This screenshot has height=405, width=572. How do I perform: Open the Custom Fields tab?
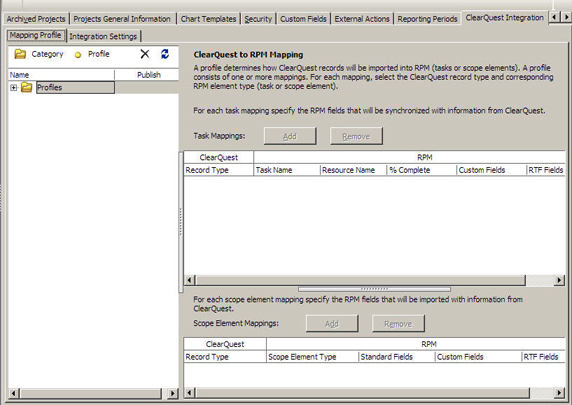pyautogui.click(x=303, y=19)
